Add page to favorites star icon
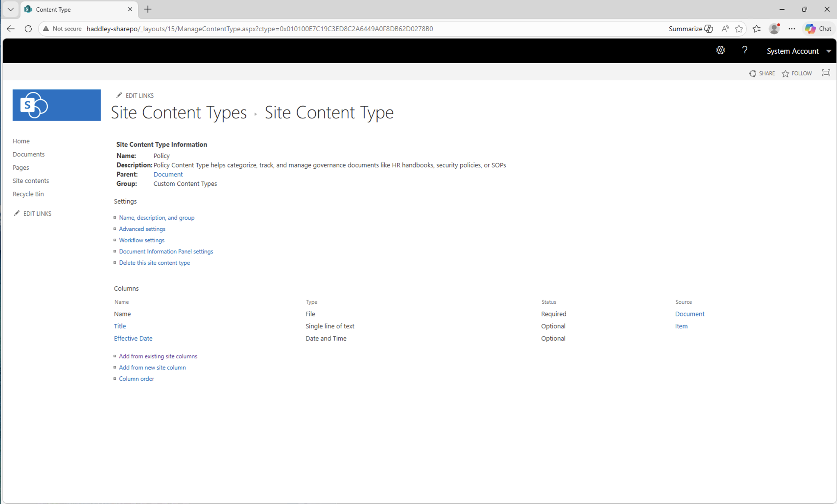 [739, 29]
